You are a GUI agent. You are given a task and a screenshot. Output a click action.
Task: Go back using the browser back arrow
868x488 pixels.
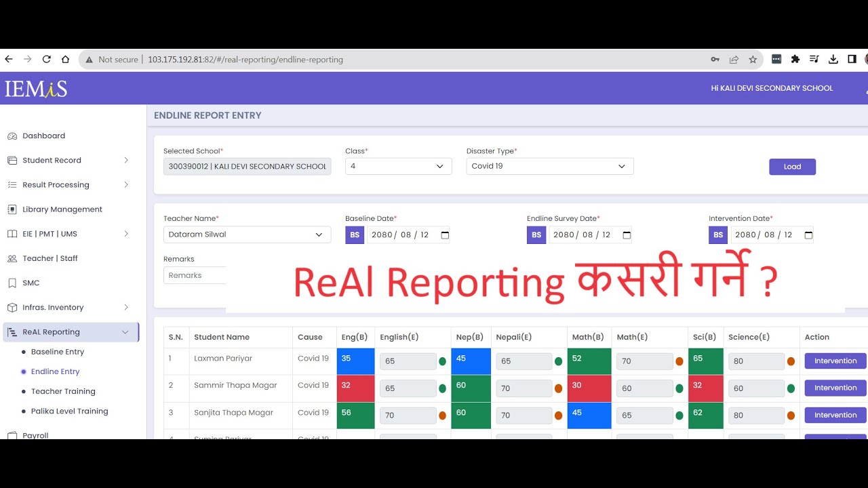click(x=9, y=60)
